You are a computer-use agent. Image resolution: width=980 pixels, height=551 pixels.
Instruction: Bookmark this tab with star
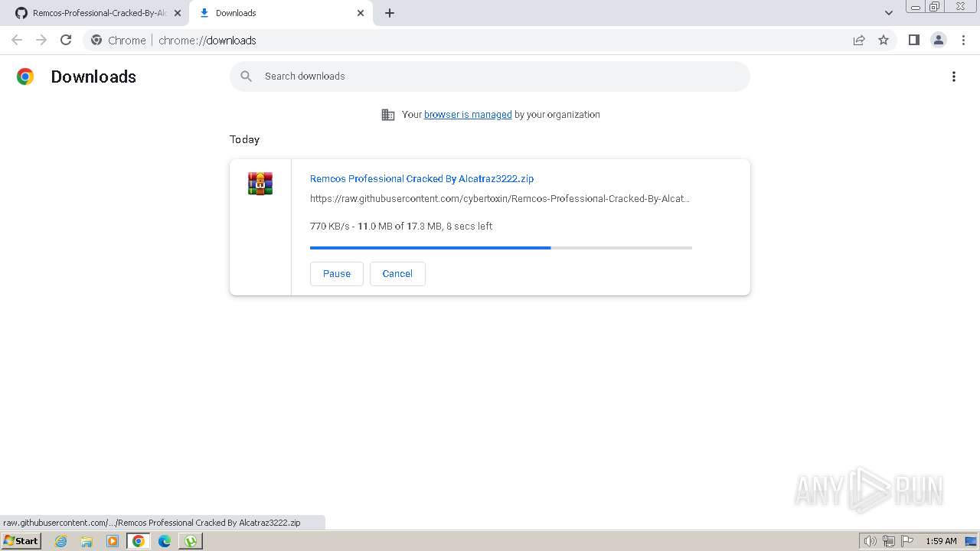point(884,41)
